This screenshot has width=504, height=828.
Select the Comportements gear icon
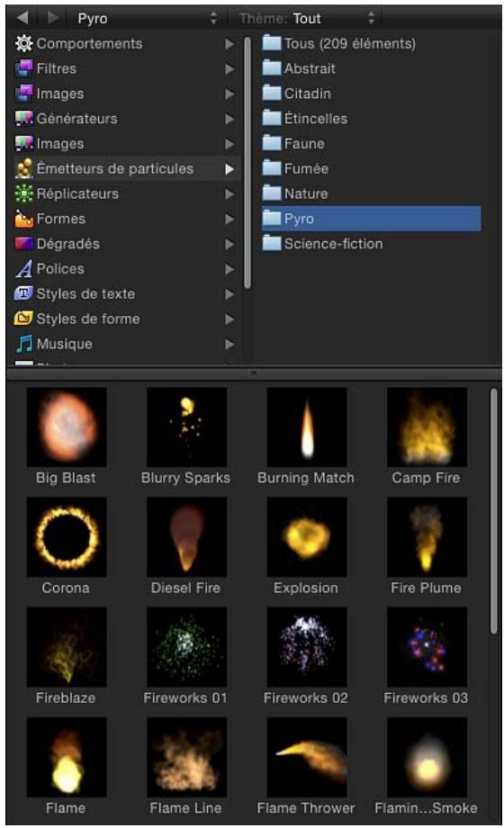[23, 43]
